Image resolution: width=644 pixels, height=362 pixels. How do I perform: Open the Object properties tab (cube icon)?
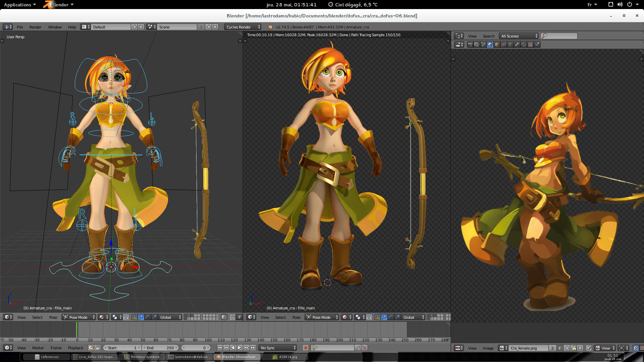click(x=497, y=45)
